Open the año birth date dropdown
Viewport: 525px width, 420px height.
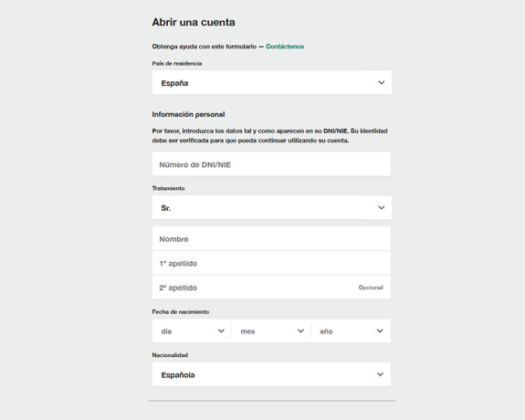point(351,331)
